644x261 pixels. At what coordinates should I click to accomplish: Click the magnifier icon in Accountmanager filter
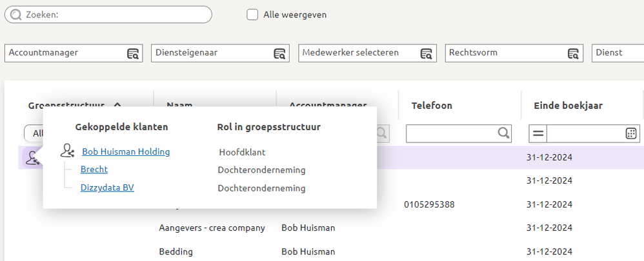coord(133,53)
